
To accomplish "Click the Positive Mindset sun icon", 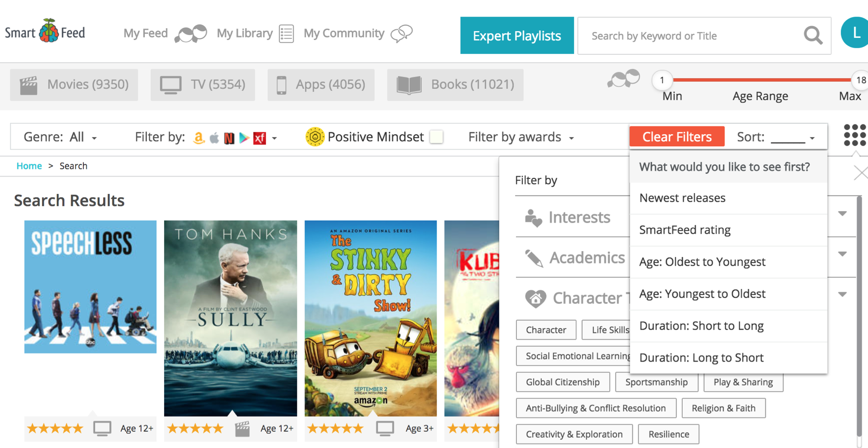I will click(315, 137).
